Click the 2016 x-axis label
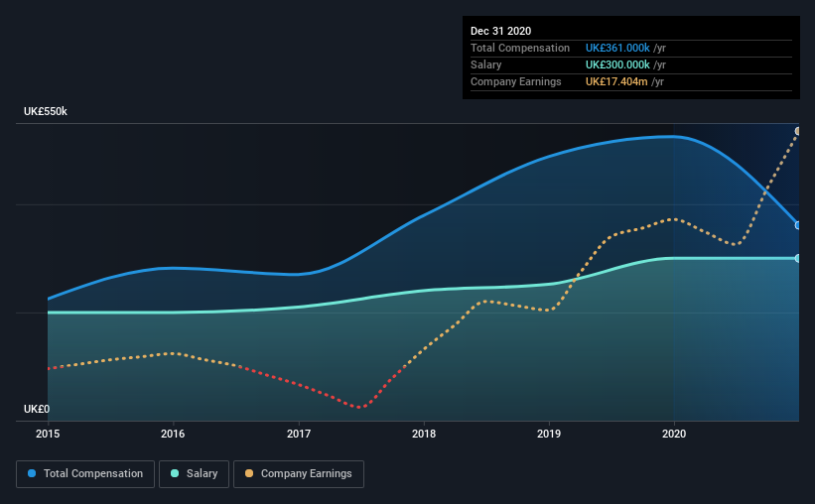 tap(173, 434)
